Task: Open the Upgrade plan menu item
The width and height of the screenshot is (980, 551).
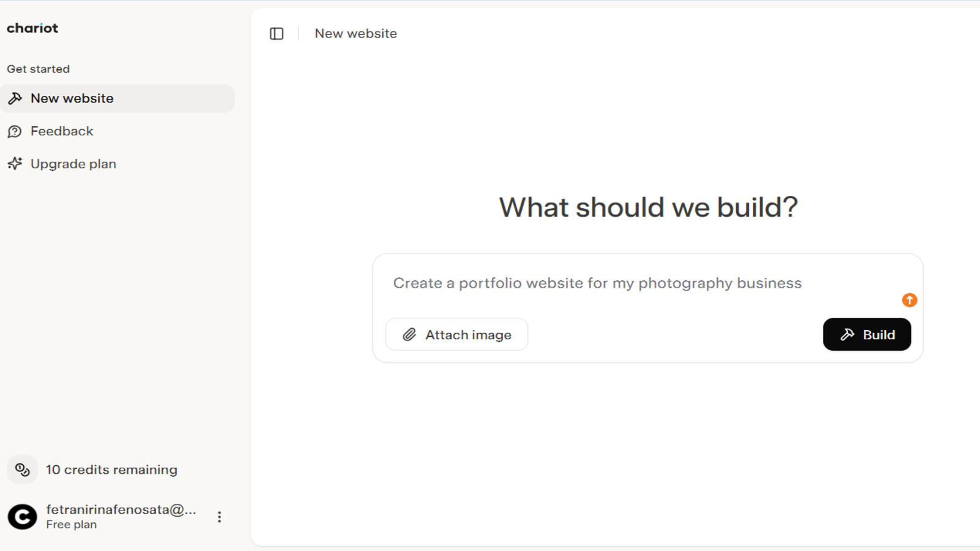Action: pos(118,164)
